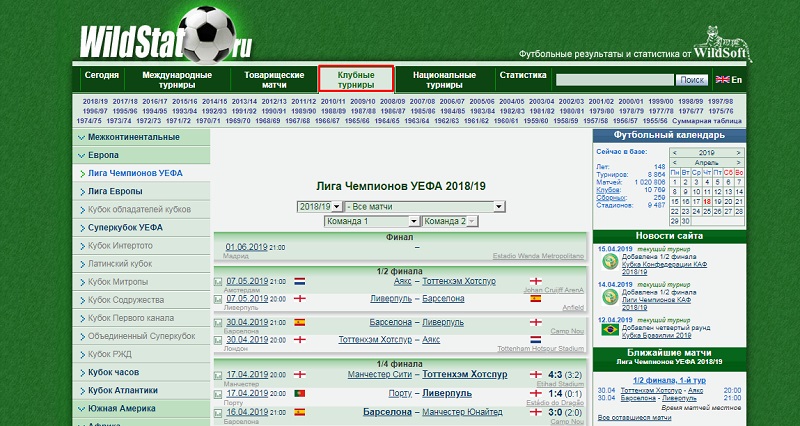Switch language via the English flag icon
800x426 pixels.
[x=729, y=80]
